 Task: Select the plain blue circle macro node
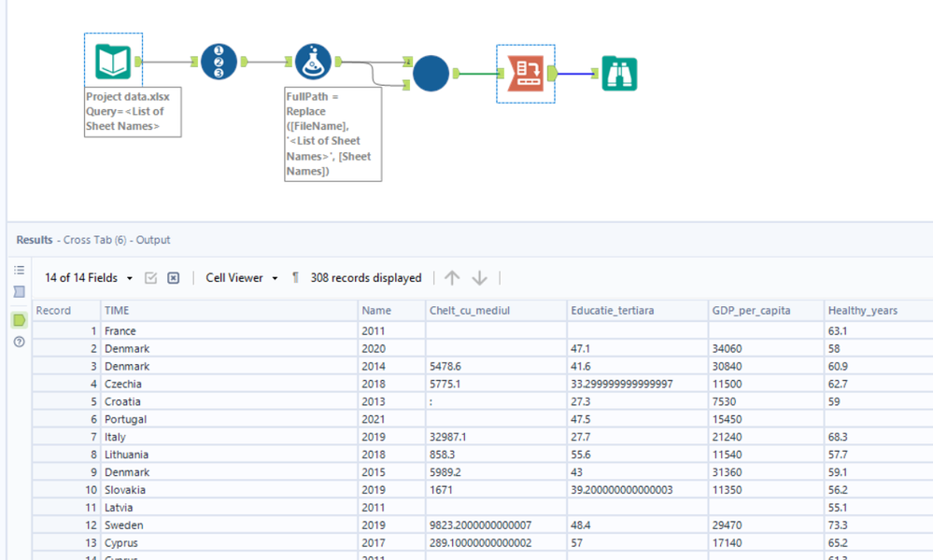coord(431,73)
